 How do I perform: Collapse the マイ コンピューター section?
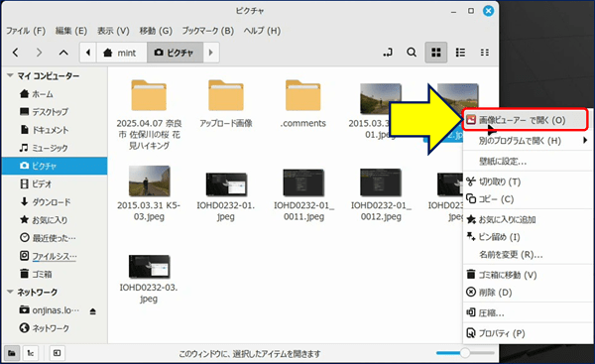(x=10, y=75)
